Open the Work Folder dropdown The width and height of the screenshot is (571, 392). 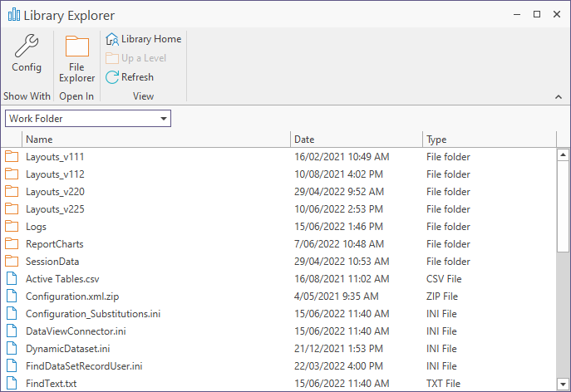(x=88, y=119)
